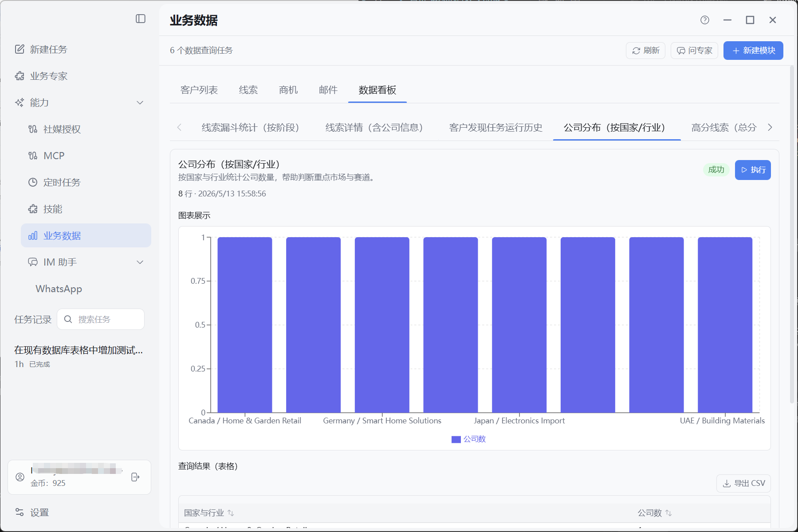The width and height of the screenshot is (798, 532).
Task: Sort by 公司数 column arrows
Action: pos(668,513)
